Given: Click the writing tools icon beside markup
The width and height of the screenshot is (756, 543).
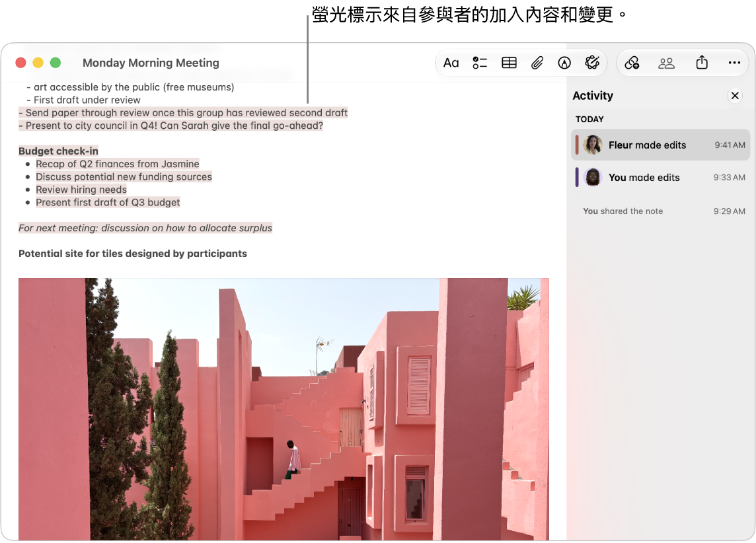Looking at the screenshot, I should [x=592, y=63].
